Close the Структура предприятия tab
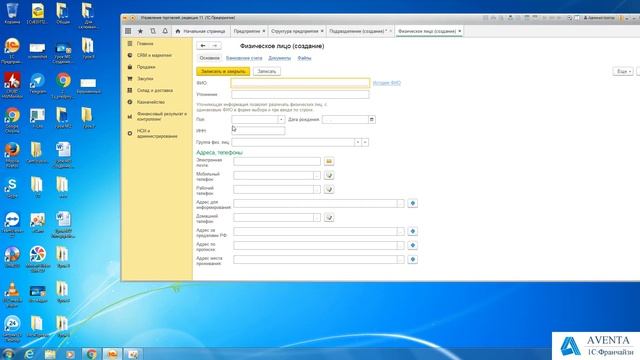This screenshot has width=640, height=360. pyautogui.click(x=322, y=31)
